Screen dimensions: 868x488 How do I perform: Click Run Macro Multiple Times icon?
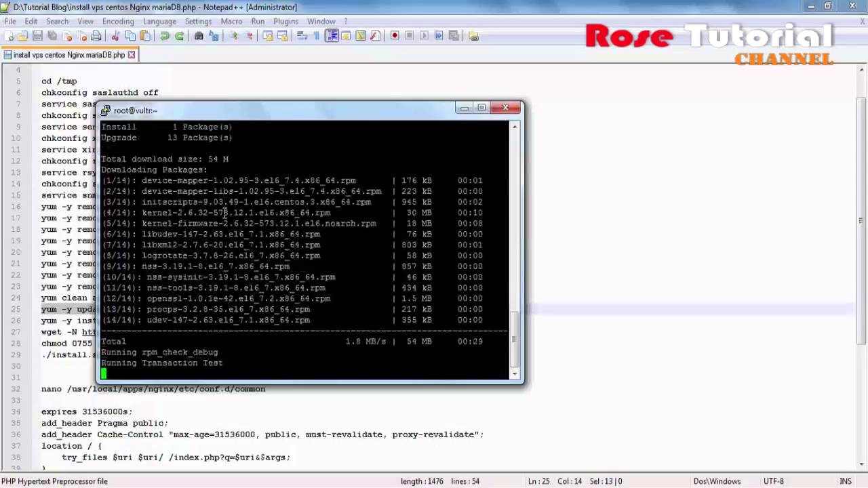tap(439, 36)
